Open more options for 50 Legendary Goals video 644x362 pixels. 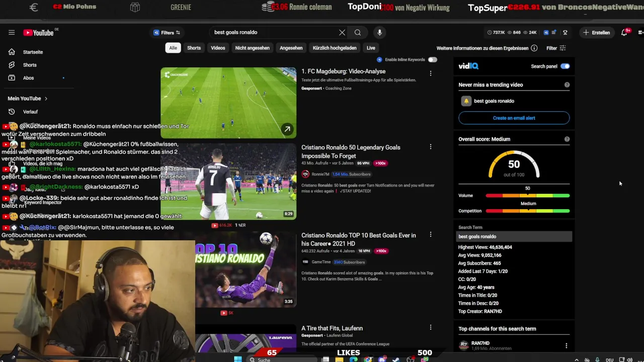(x=430, y=147)
